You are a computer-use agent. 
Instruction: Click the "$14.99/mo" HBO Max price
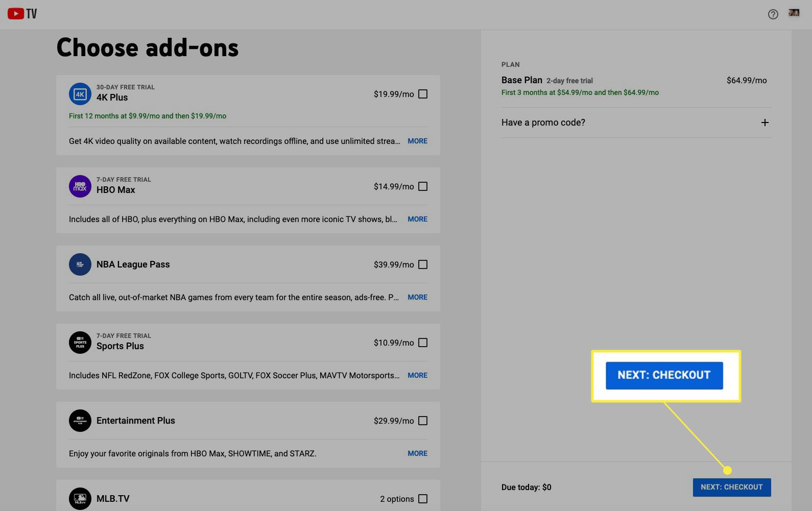point(394,186)
